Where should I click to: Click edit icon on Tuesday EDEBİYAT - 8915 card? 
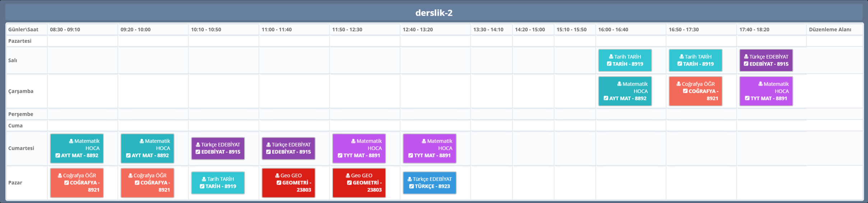coord(746,64)
